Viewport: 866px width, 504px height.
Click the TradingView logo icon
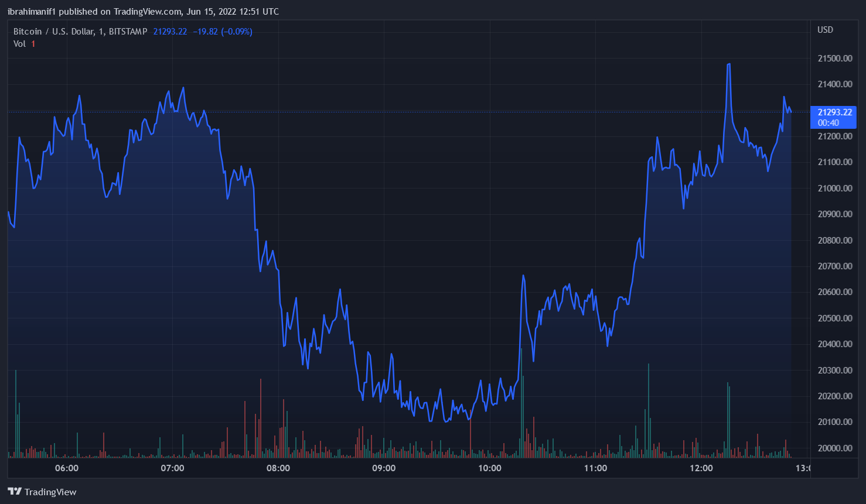click(x=15, y=492)
